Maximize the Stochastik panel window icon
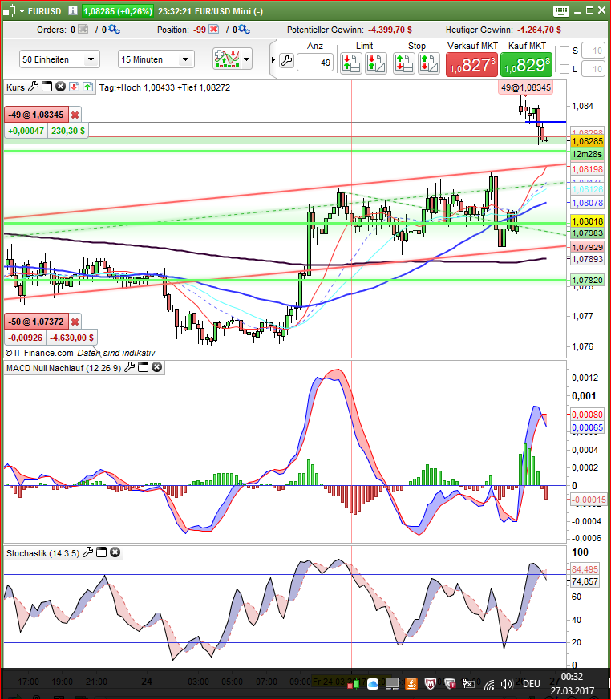The width and height of the screenshot is (611, 700). [x=102, y=552]
